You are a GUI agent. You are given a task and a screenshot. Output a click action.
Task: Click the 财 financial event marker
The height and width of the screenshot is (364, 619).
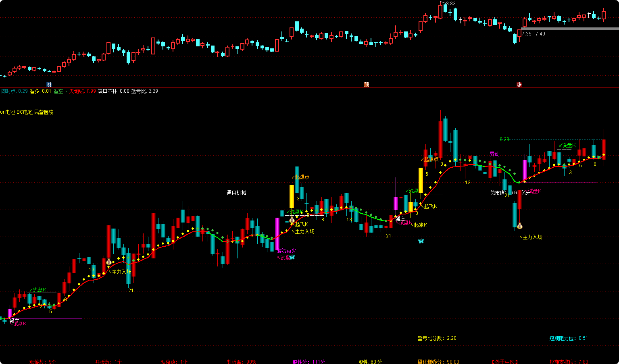(x=49, y=84)
